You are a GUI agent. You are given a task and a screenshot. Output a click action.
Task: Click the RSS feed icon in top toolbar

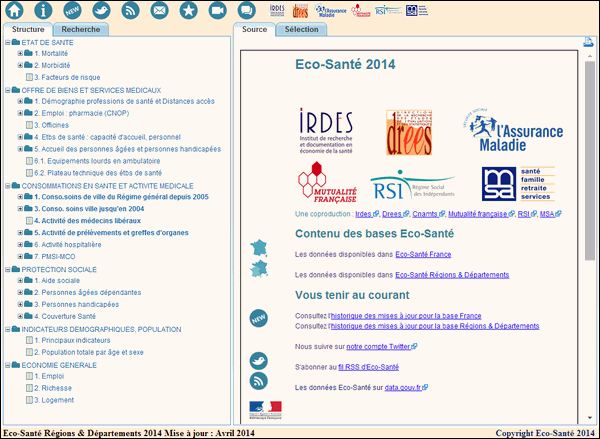(130, 10)
